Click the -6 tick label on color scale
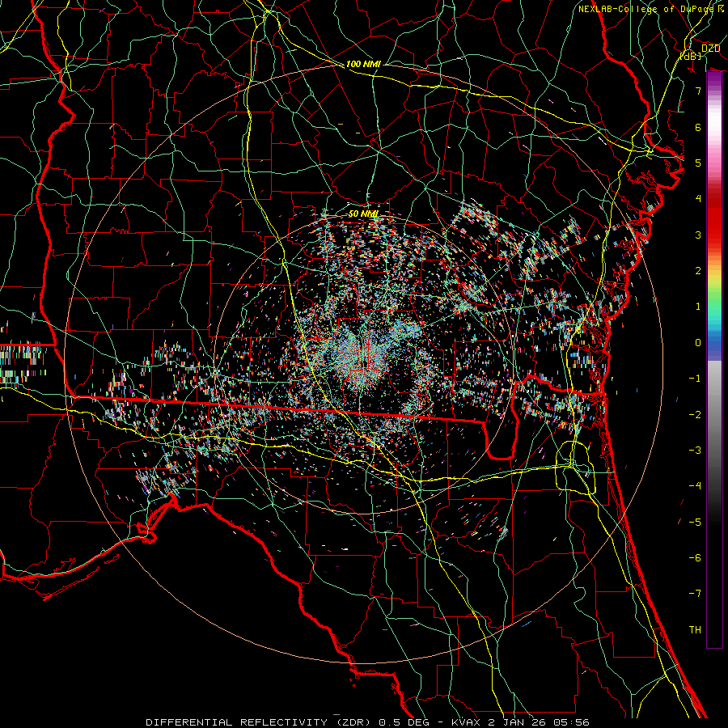Image resolution: width=728 pixels, height=728 pixels. pos(695,558)
